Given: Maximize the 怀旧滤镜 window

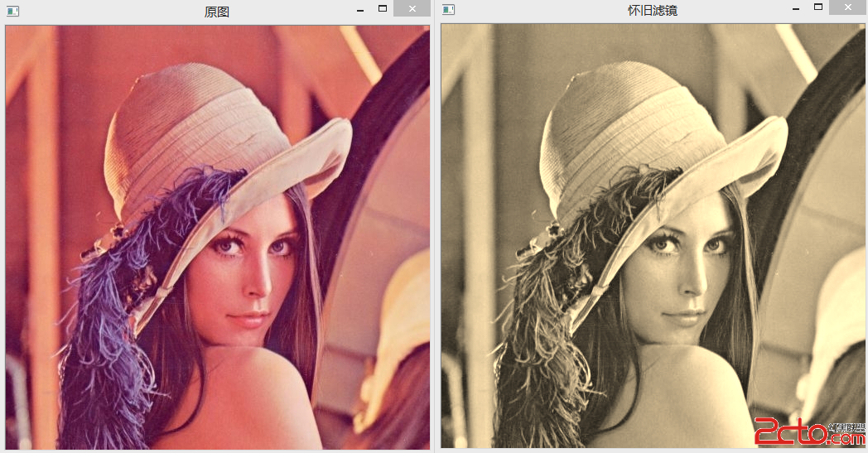Looking at the screenshot, I should pos(818,7).
